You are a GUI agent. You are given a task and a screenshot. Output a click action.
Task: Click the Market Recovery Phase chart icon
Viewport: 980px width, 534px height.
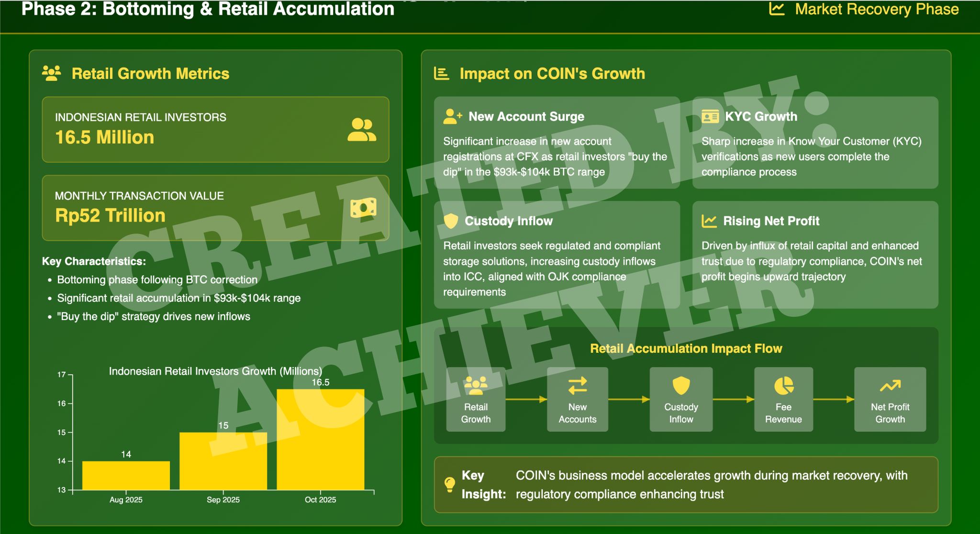pos(777,9)
